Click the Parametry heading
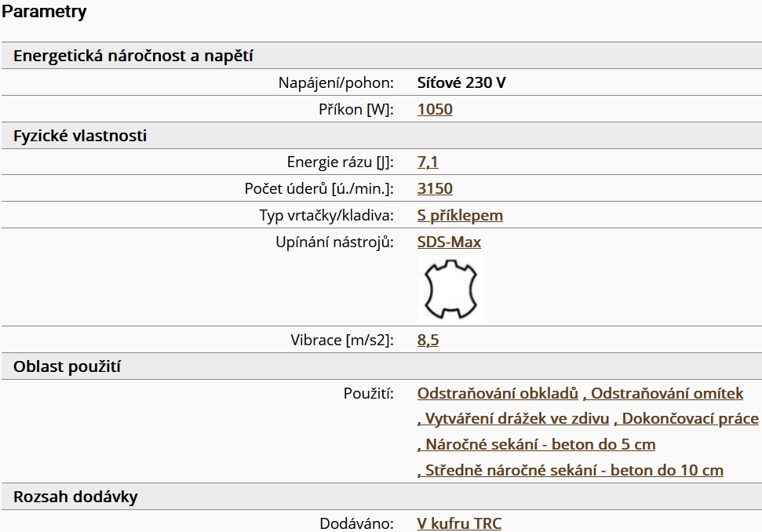This screenshot has width=762, height=532. [x=44, y=12]
